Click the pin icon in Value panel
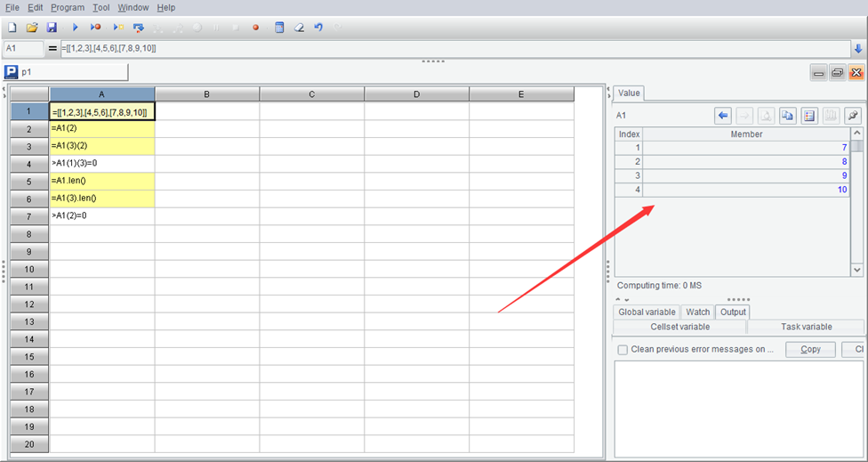 point(852,116)
